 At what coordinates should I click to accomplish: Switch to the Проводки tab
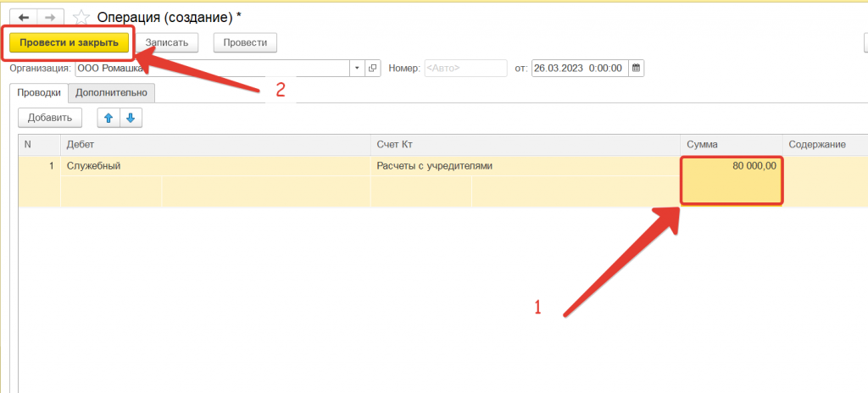[39, 93]
